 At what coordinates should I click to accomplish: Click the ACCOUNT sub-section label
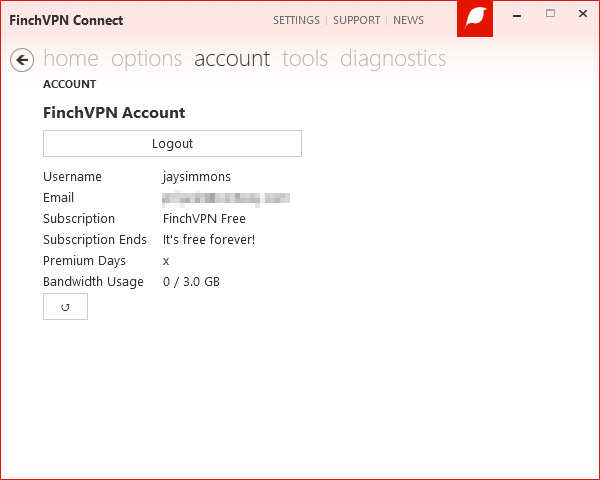click(x=70, y=84)
